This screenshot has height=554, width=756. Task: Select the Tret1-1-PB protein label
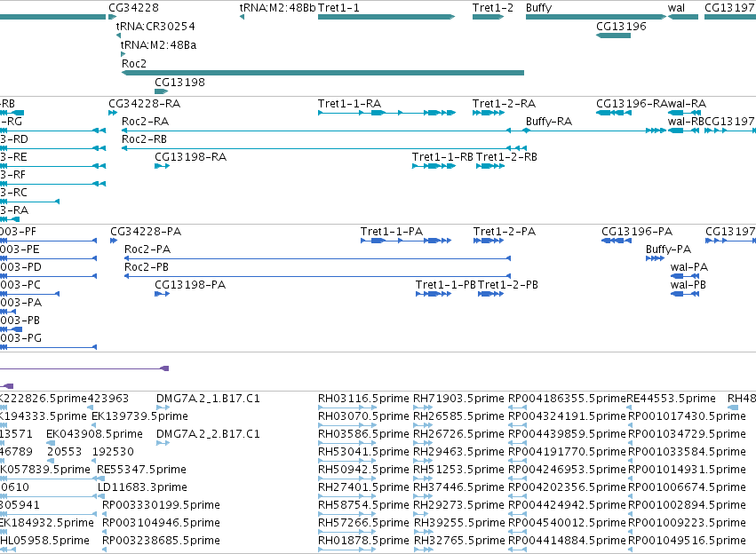[x=446, y=285]
